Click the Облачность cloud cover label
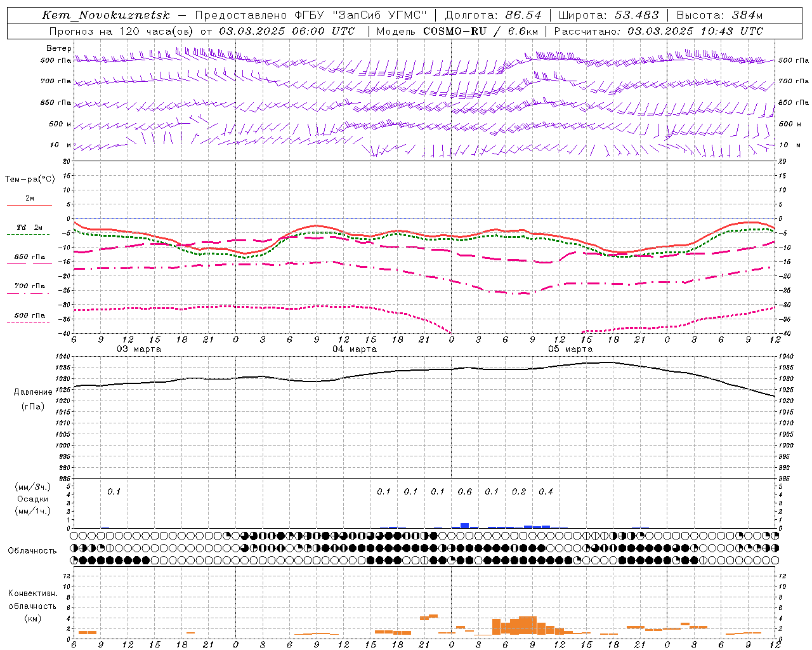This screenshot has width=812, height=650. [32, 550]
